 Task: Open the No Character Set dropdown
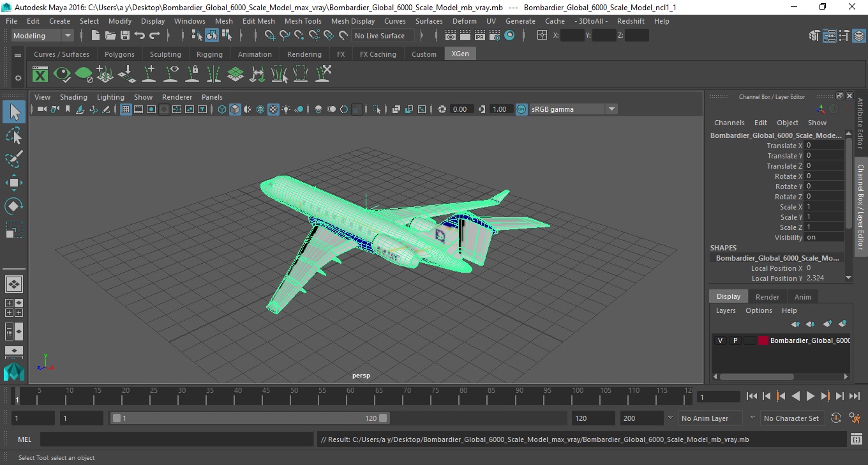coord(791,418)
